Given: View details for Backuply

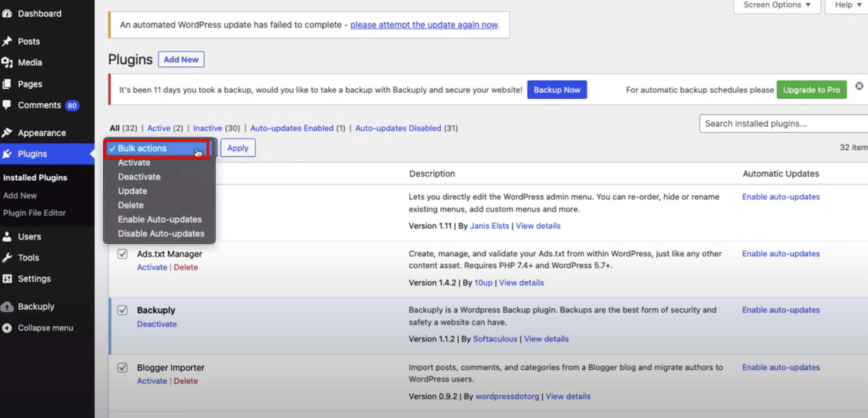Looking at the screenshot, I should coord(546,339).
